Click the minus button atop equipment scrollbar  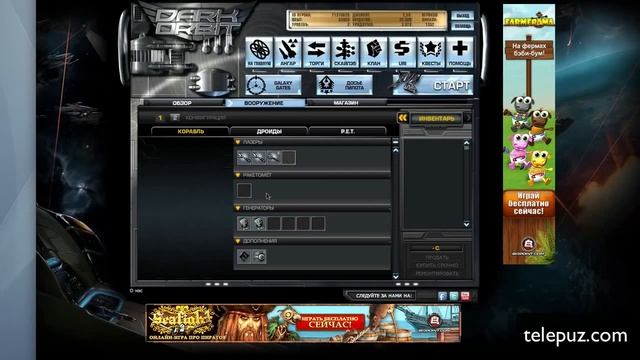(x=395, y=142)
